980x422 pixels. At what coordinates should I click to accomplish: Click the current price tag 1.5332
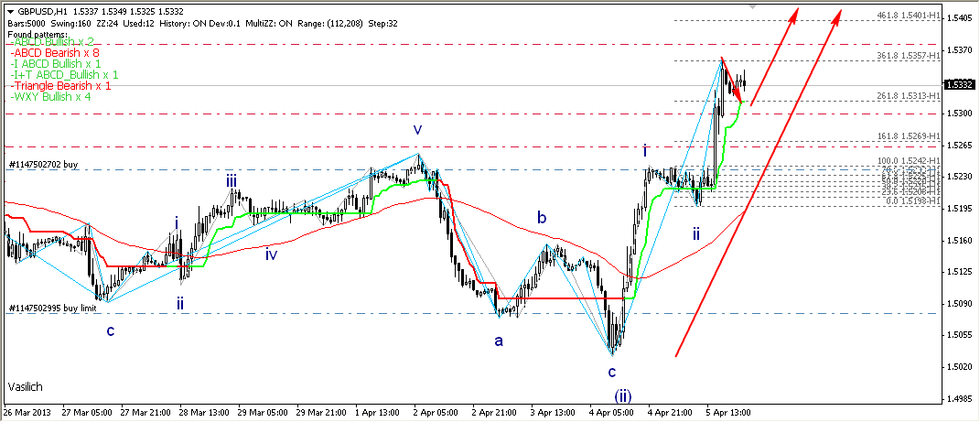pos(961,84)
